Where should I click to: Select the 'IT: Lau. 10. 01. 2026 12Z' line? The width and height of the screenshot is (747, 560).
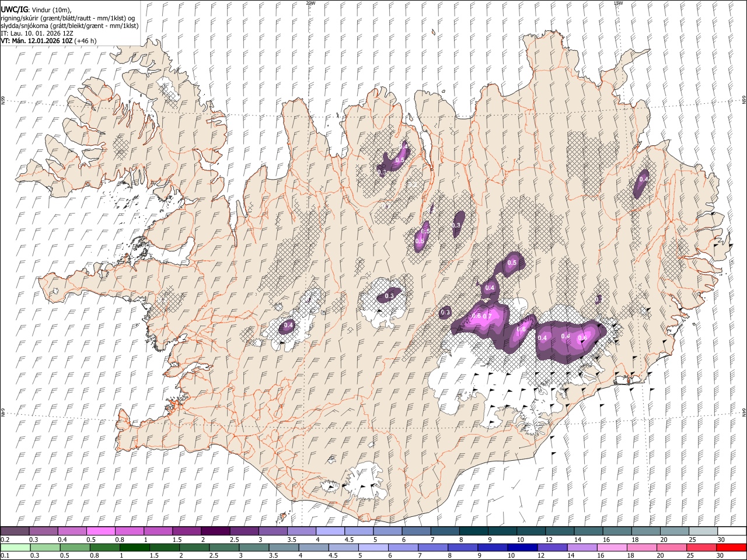(x=37, y=33)
